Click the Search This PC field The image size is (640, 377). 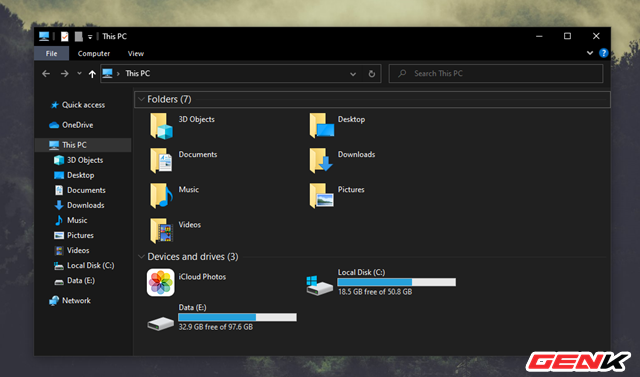(x=496, y=73)
